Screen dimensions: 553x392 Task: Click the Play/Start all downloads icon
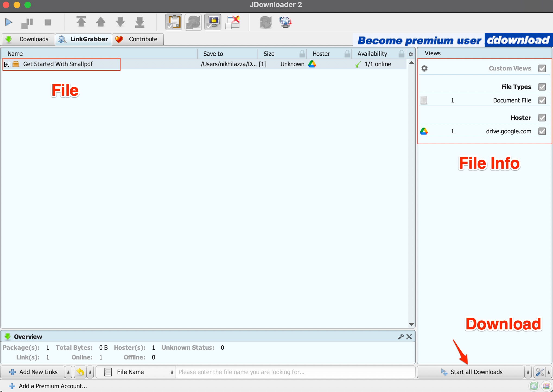coord(9,22)
